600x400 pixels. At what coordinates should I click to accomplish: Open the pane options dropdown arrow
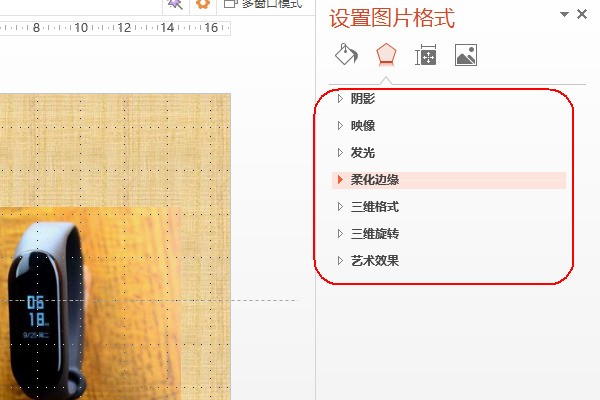564,14
